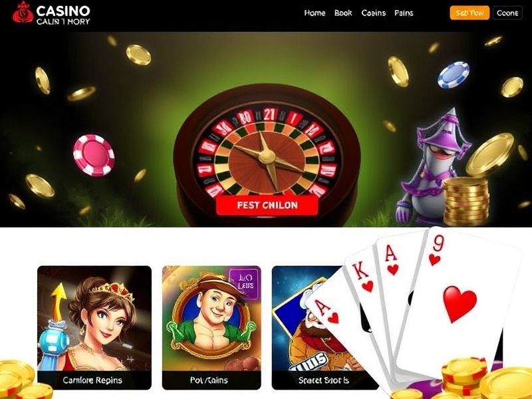This screenshot has width=532, height=399.
Task: Click the pink and white casino chip
Action: tap(94, 155)
